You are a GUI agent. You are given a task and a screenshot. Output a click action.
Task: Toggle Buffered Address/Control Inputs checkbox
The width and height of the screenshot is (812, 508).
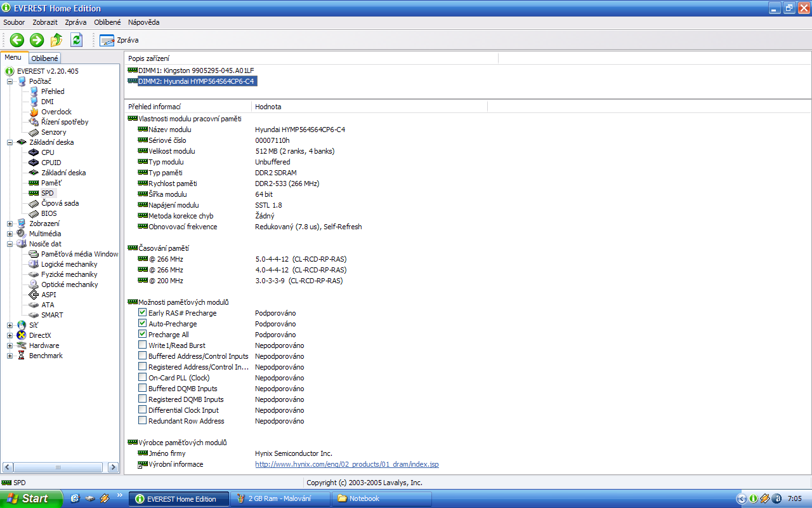point(142,356)
